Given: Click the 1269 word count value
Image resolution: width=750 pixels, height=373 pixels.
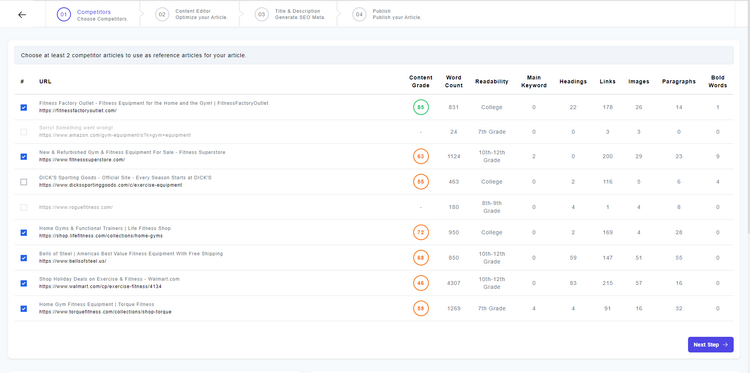Looking at the screenshot, I should pos(453,308).
